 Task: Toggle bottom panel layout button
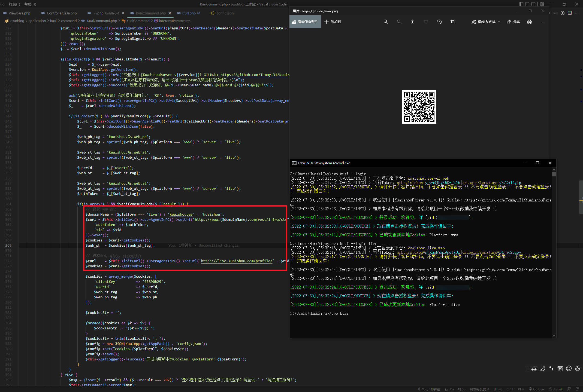tap(527, 4)
